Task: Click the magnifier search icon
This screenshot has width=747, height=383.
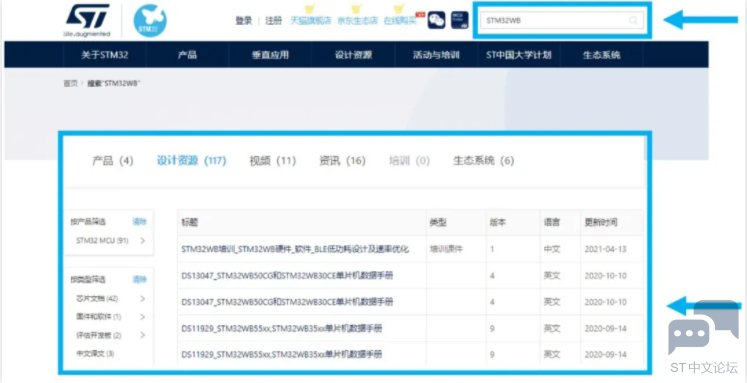Action: coord(633,20)
